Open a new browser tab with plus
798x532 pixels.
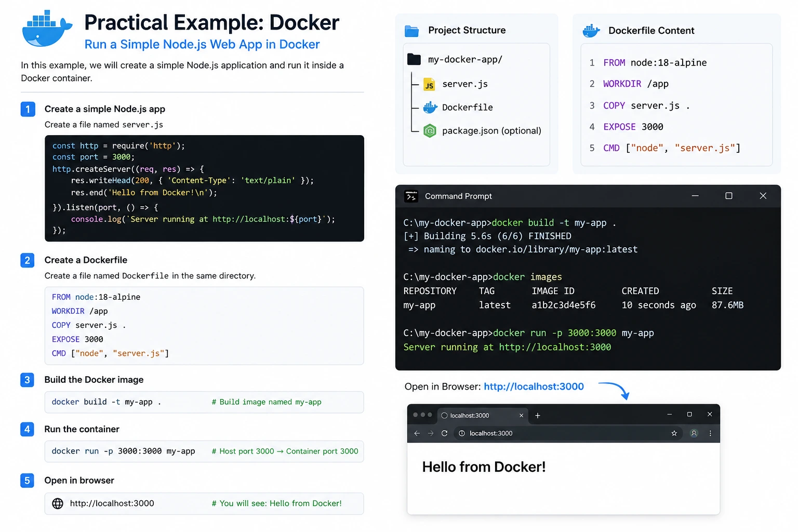point(538,416)
